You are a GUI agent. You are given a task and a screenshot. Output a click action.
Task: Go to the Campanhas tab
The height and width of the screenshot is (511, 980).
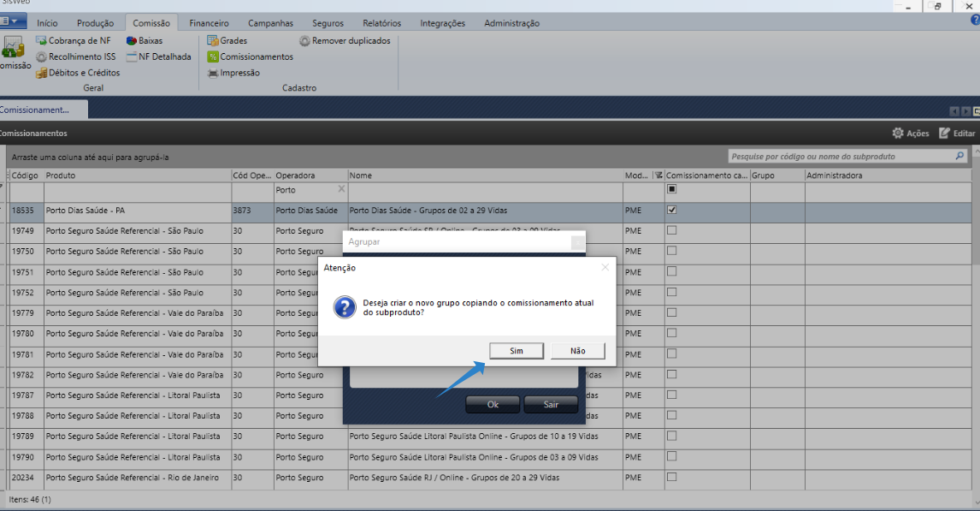[270, 23]
